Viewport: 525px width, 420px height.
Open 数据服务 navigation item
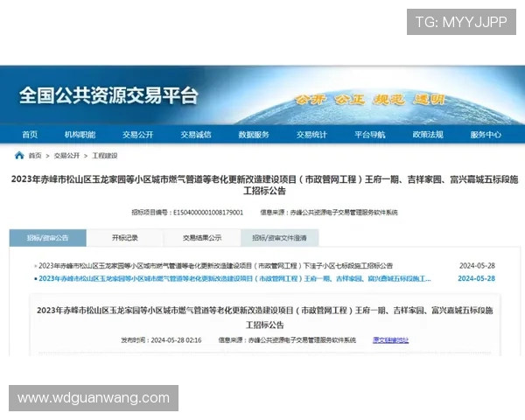click(254, 135)
